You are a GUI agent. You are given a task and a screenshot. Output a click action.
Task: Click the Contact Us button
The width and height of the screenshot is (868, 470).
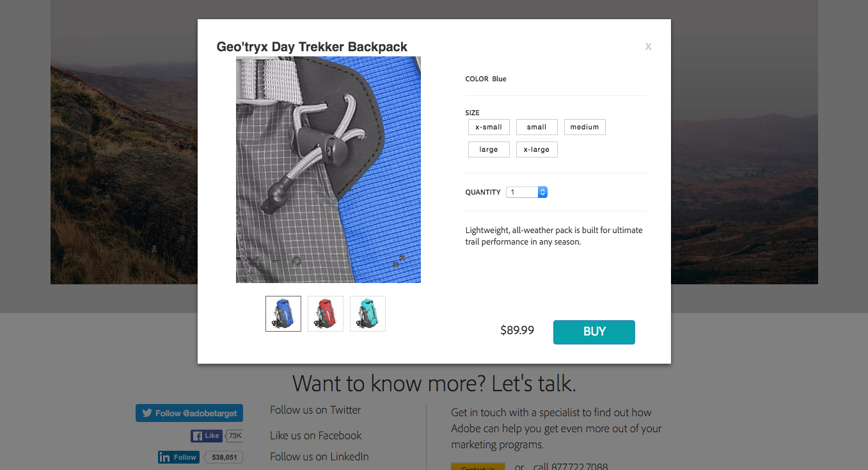click(478, 467)
